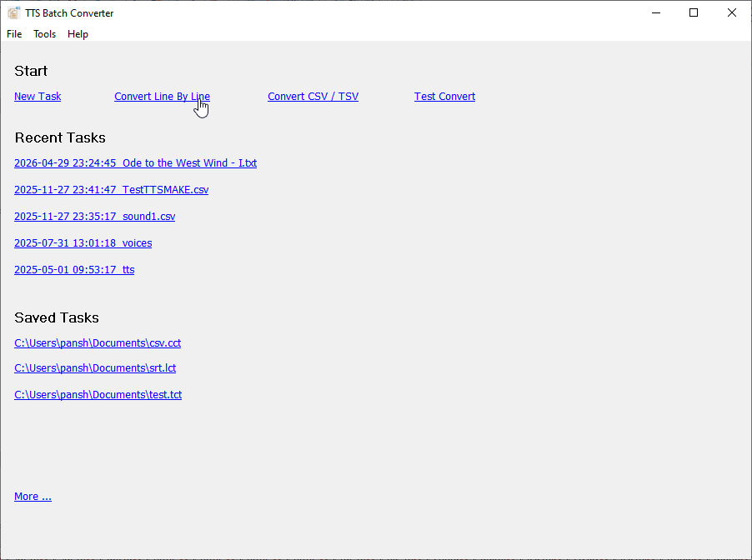This screenshot has width=752, height=560.
Task: Open the tts recent task from May 2025
Action: point(73,269)
